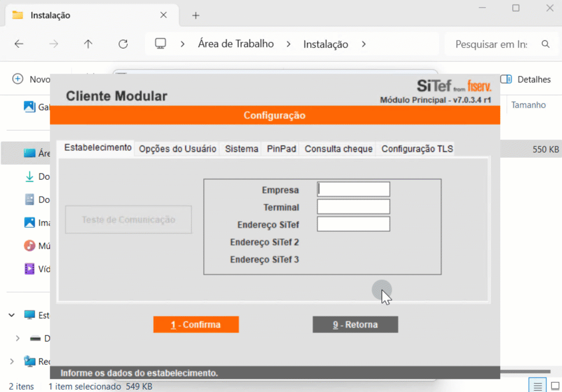Click the Terminal input field
This screenshot has height=392, width=562.
354,206
